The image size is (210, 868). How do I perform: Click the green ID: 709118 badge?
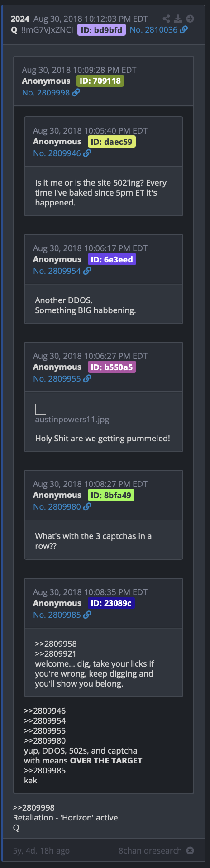[x=100, y=81]
